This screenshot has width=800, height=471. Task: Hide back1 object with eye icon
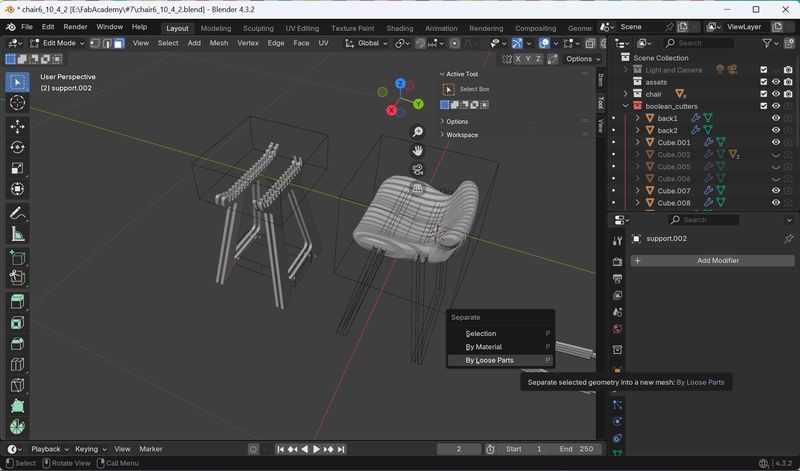[776, 118]
